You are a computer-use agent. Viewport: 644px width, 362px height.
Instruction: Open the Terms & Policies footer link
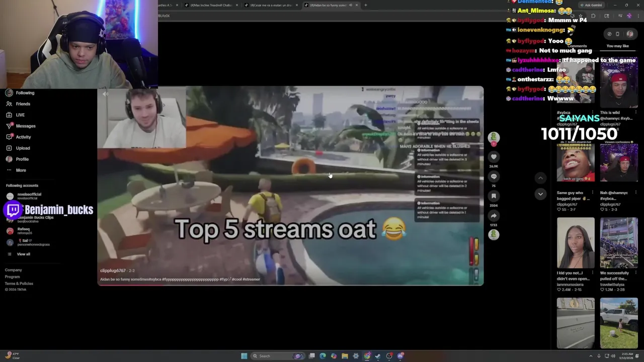tap(19, 284)
